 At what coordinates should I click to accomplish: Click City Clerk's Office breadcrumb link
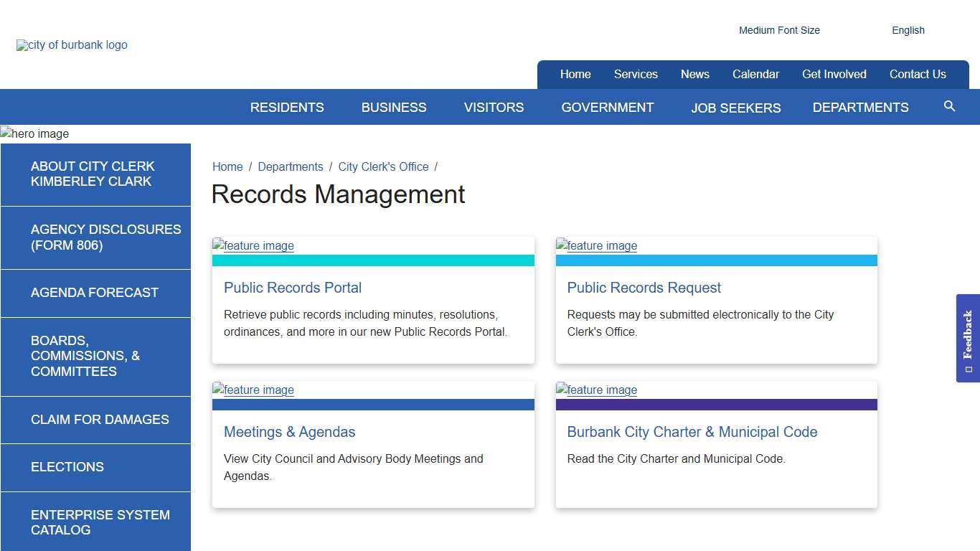click(x=383, y=166)
